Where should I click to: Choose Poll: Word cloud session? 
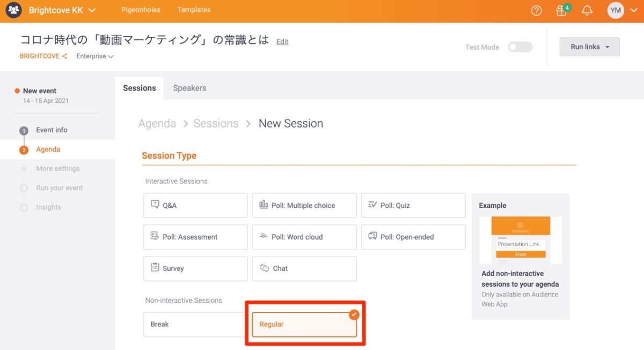coord(304,237)
